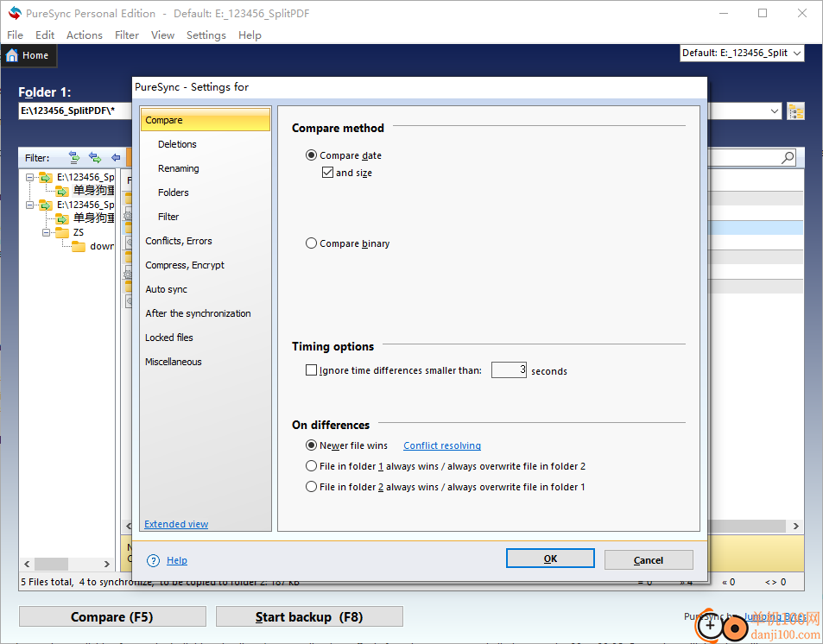Switch to the Home tab
823x644 pixels.
(x=28, y=55)
